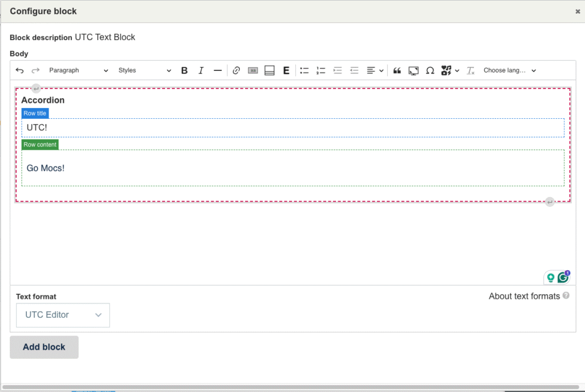The height and width of the screenshot is (392, 585).
Task: Click the insert media icon
Action: tap(414, 70)
